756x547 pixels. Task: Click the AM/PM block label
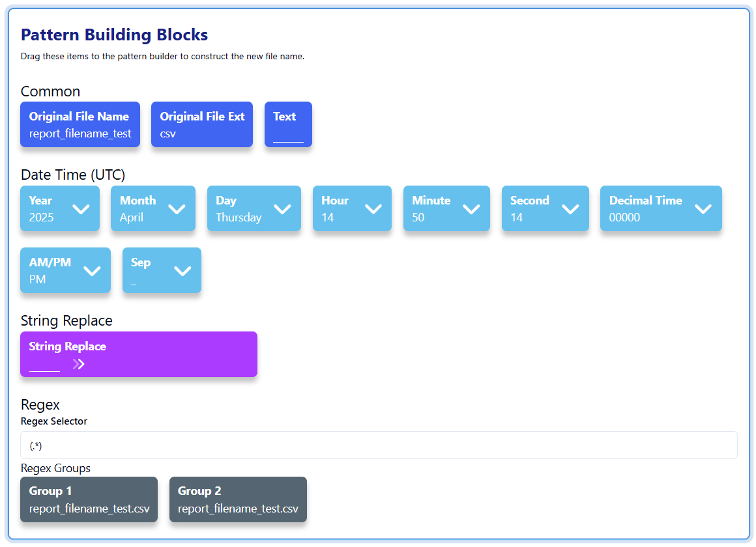[x=50, y=262]
